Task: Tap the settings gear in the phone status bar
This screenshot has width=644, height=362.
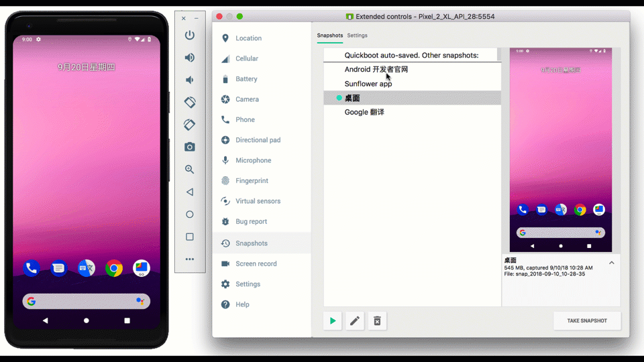Action: click(x=38, y=40)
